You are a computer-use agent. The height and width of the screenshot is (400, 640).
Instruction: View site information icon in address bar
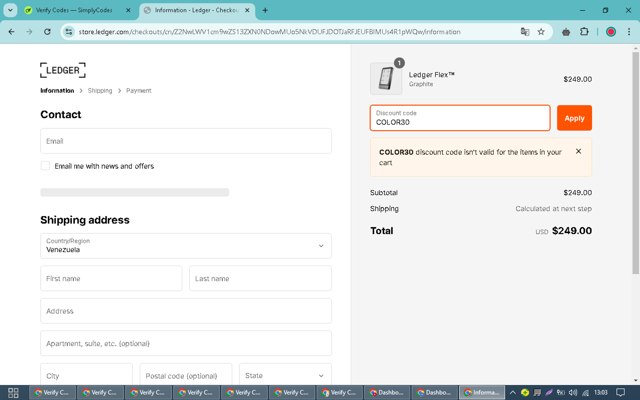coord(69,32)
